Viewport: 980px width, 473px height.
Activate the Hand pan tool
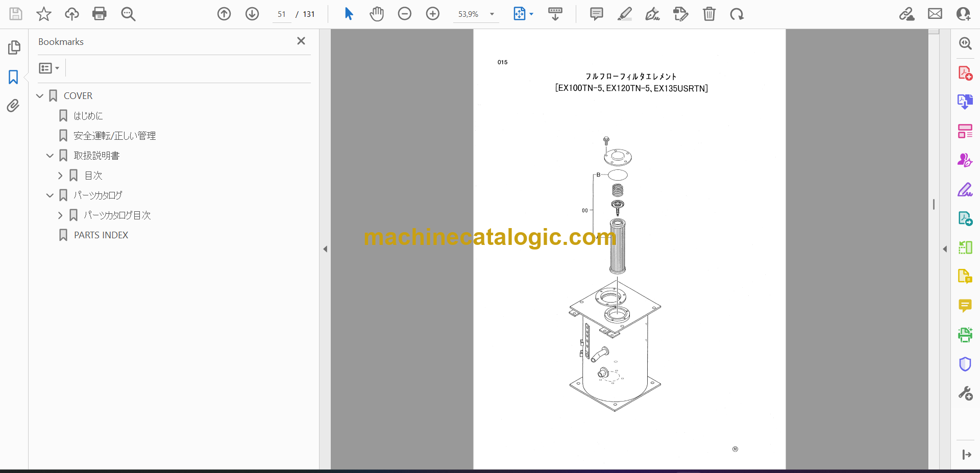pyautogui.click(x=377, y=14)
